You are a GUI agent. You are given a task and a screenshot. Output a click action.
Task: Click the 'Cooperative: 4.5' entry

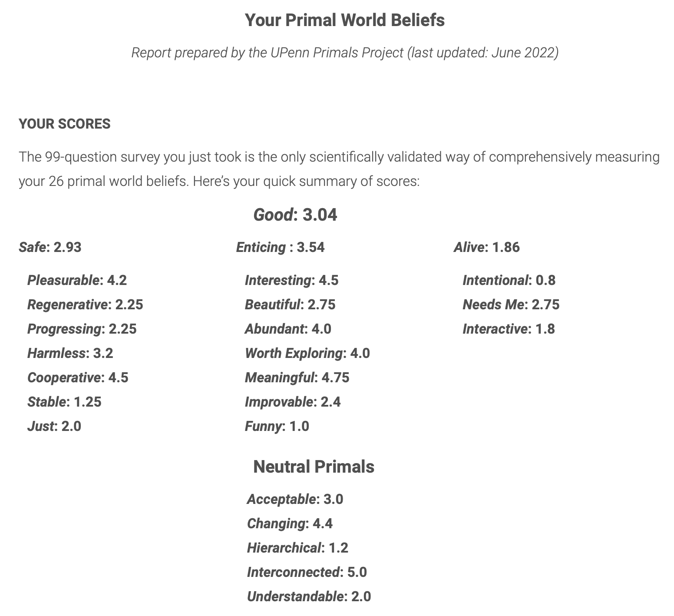78,378
